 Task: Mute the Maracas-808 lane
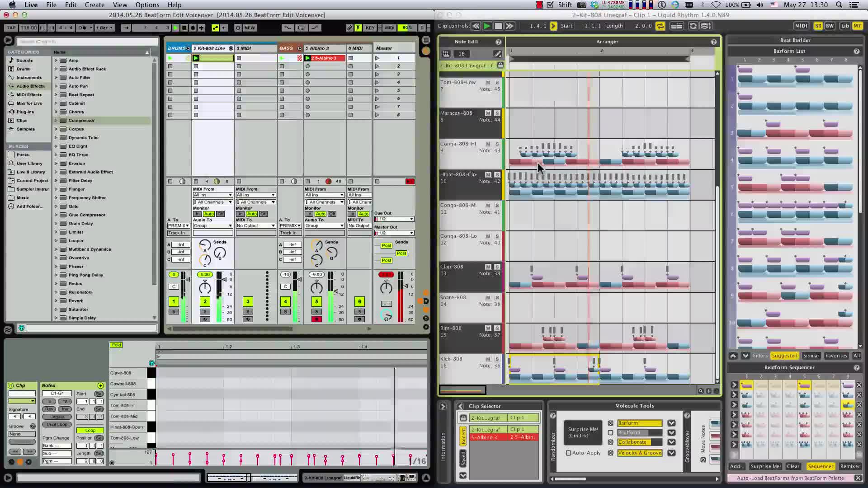tap(488, 113)
